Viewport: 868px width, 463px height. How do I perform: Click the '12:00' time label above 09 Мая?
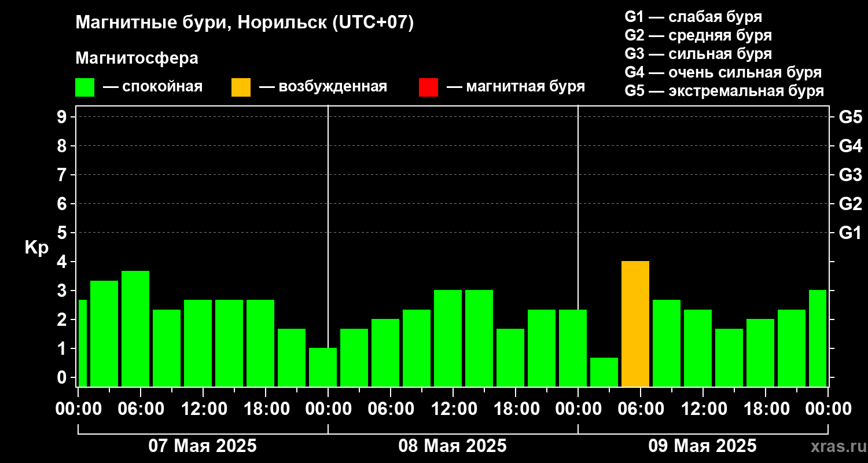pos(703,409)
